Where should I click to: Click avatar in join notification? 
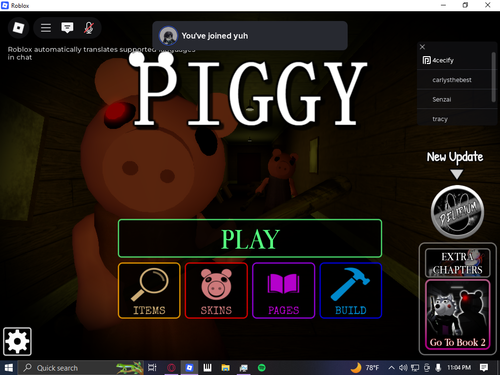(168, 36)
